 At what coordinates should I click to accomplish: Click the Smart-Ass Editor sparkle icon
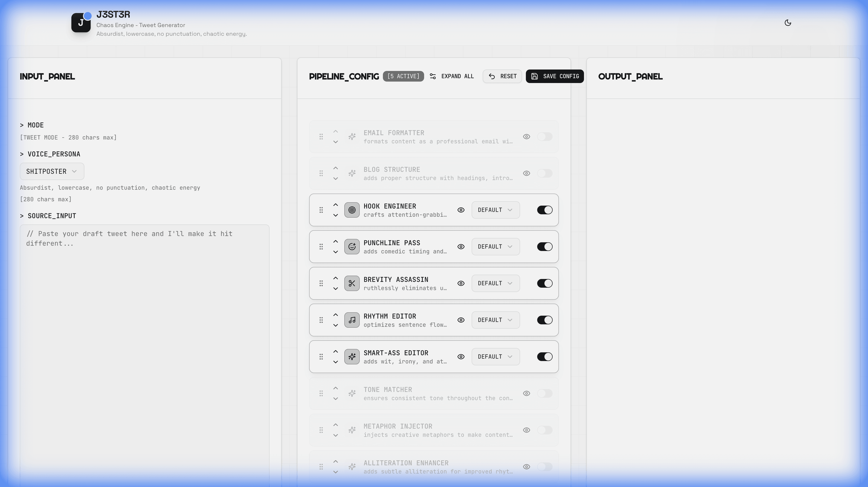coord(352,357)
